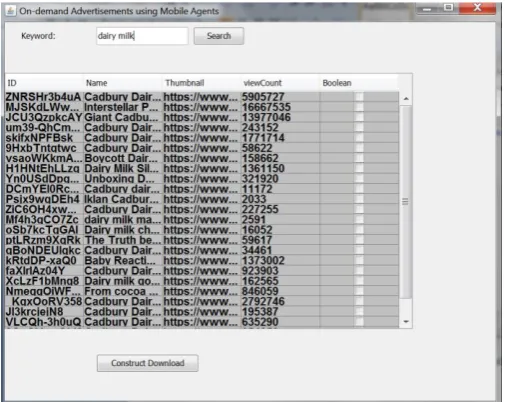
Task: Select the ID cell Jl3krcieiN8
Action: 44,312
